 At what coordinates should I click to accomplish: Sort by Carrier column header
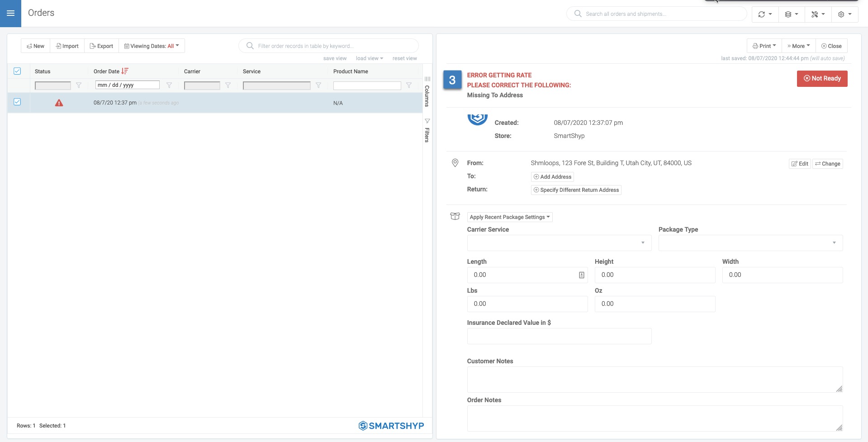point(192,71)
